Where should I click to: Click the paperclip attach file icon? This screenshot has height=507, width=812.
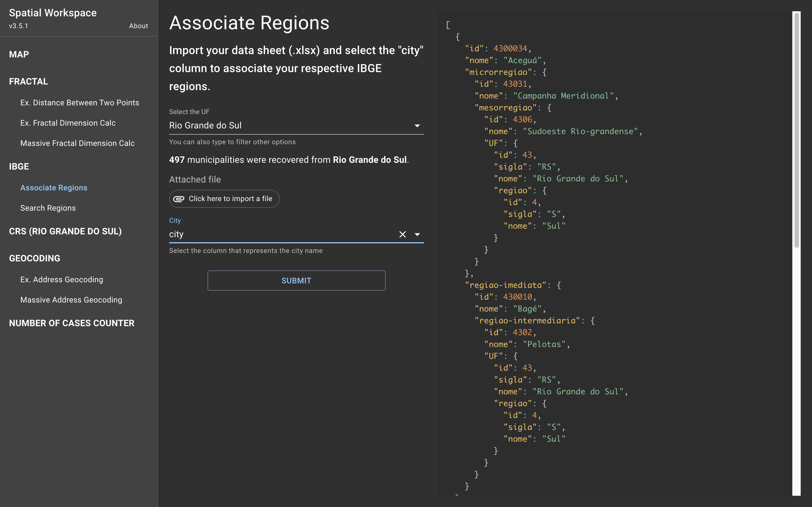[178, 199]
